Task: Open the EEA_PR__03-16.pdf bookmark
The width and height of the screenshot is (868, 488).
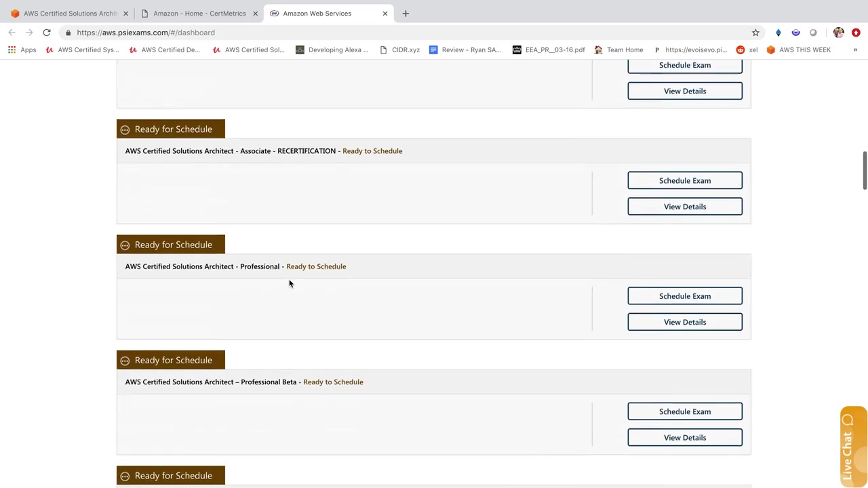Action: (x=549, y=49)
